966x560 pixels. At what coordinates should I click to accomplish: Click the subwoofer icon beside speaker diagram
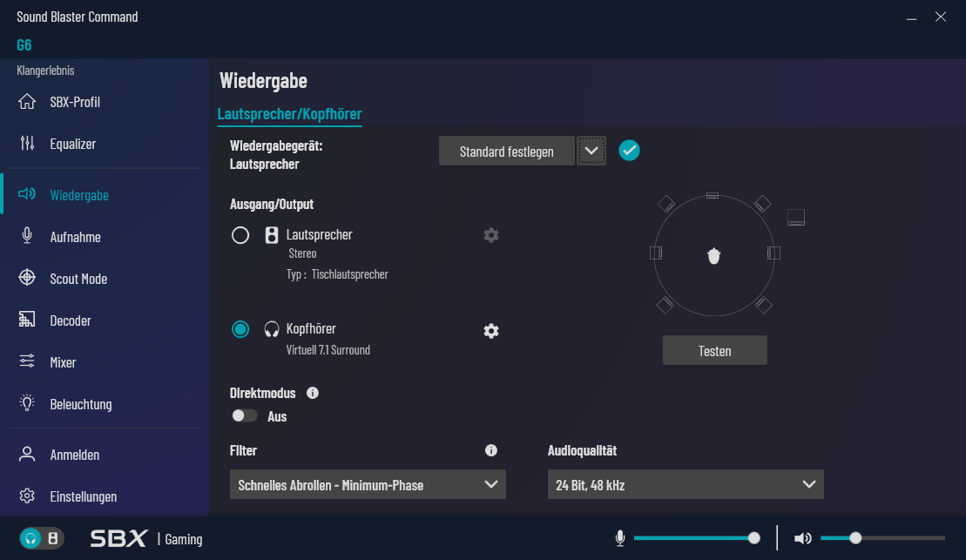(x=796, y=217)
